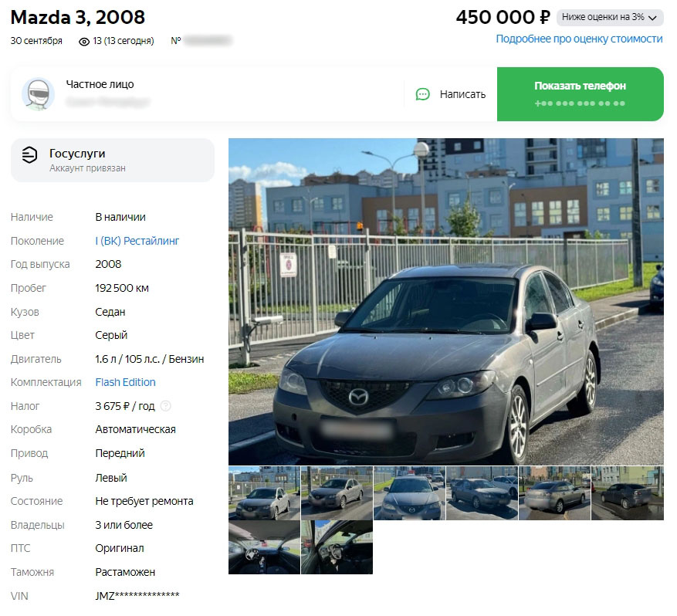Select the interior dashboard thumbnail
677x616 pixels.
(264, 547)
